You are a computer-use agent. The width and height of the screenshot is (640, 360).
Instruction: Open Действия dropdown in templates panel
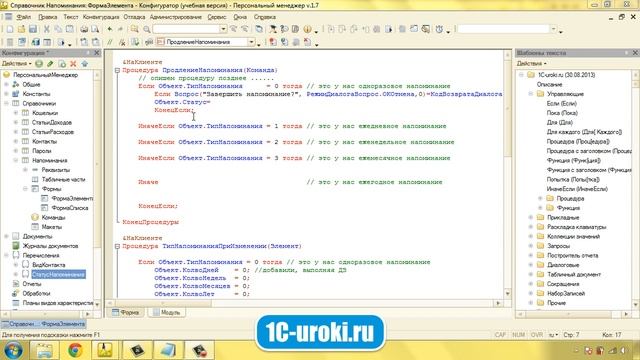(531, 64)
